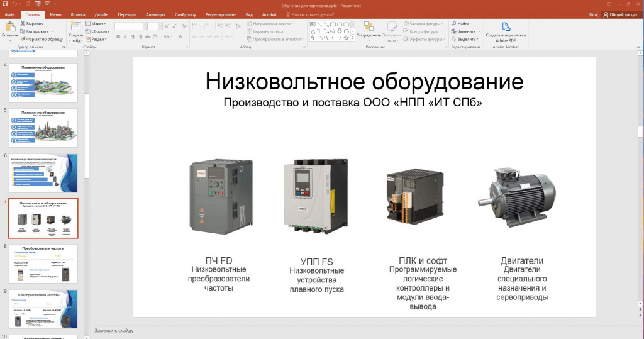The height and width of the screenshot is (339, 644).
Task: Select slide 6 thumbnail in panel
Action: click(43, 173)
